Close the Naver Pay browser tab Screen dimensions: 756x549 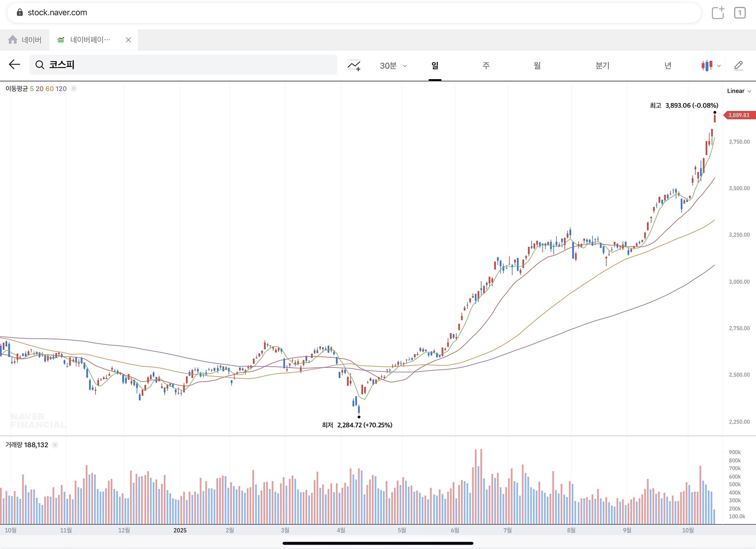(128, 40)
